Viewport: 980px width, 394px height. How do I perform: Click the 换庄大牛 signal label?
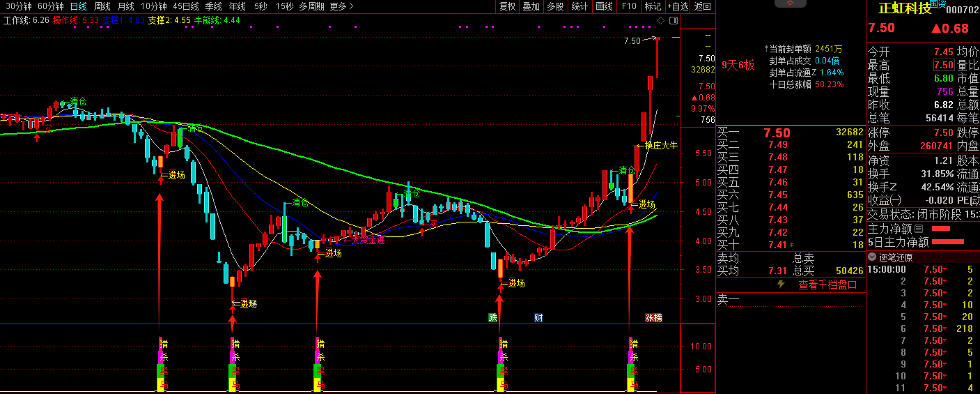point(661,146)
